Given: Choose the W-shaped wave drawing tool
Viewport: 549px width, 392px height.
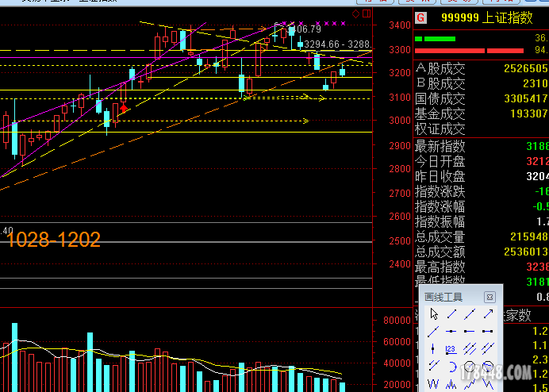Looking at the screenshot, I should pyautogui.click(x=433, y=383).
